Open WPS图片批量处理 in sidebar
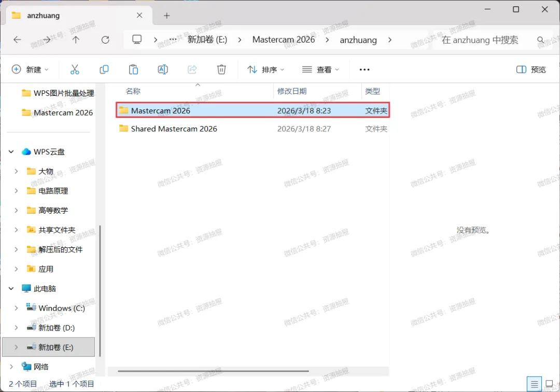 [58, 93]
